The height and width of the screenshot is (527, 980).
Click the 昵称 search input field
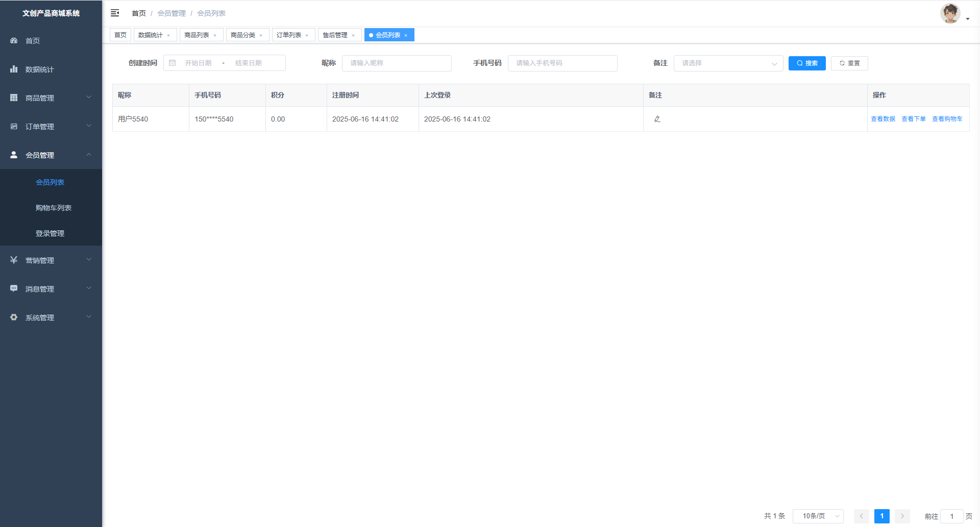(x=397, y=63)
